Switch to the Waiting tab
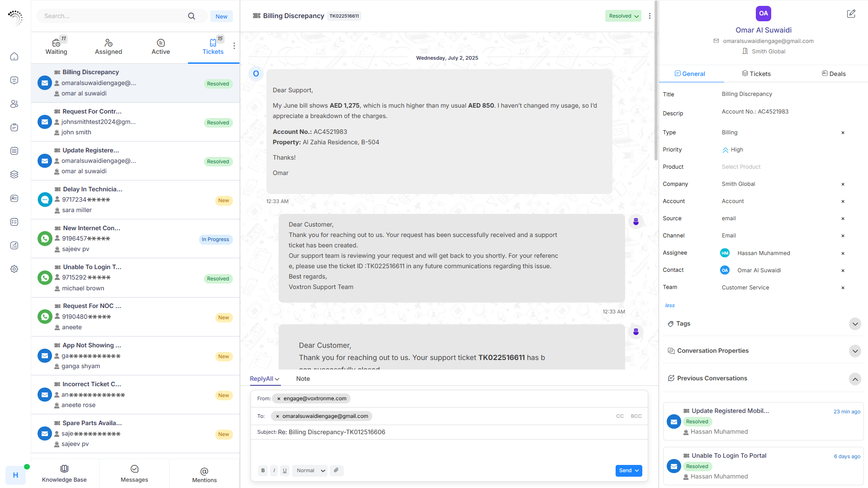This screenshot has height=488, width=868. (x=56, y=47)
